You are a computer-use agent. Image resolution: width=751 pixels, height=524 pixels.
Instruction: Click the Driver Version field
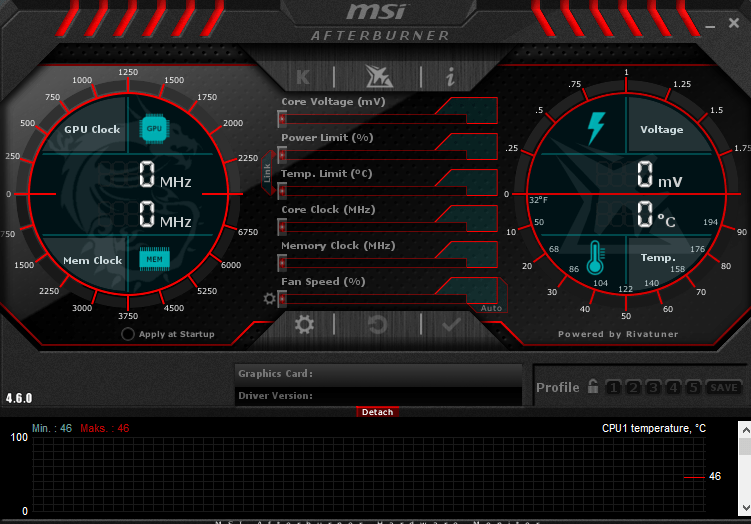[x=378, y=396]
